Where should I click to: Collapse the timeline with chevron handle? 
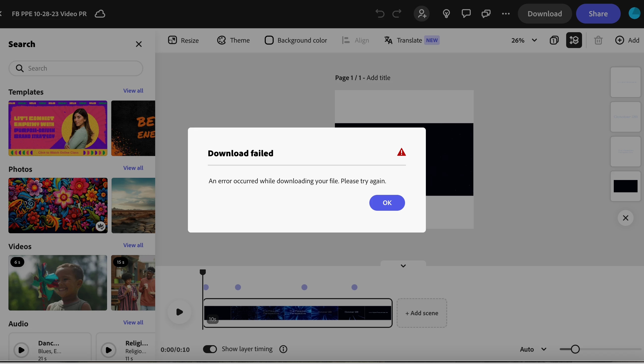point(403,266)
